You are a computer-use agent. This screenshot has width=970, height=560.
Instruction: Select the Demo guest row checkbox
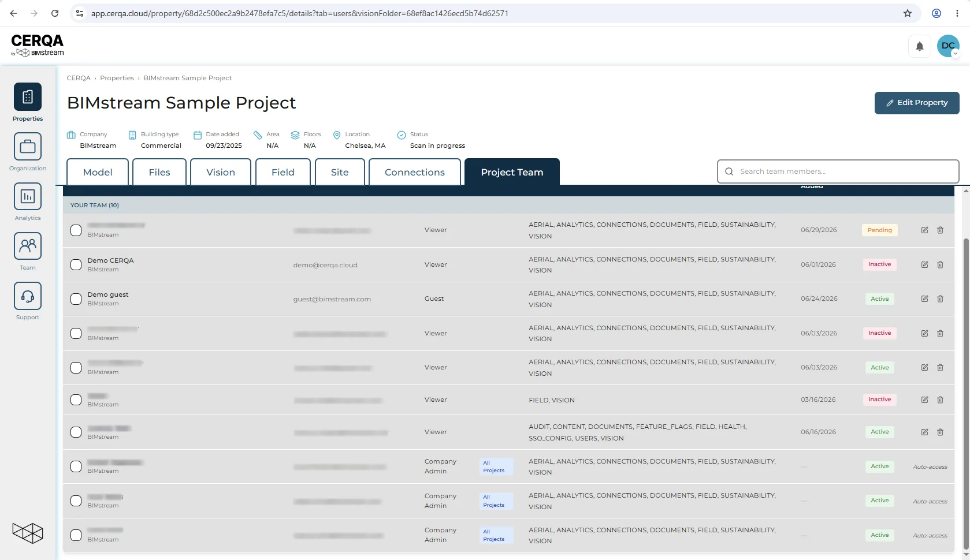tap(76, 298)
